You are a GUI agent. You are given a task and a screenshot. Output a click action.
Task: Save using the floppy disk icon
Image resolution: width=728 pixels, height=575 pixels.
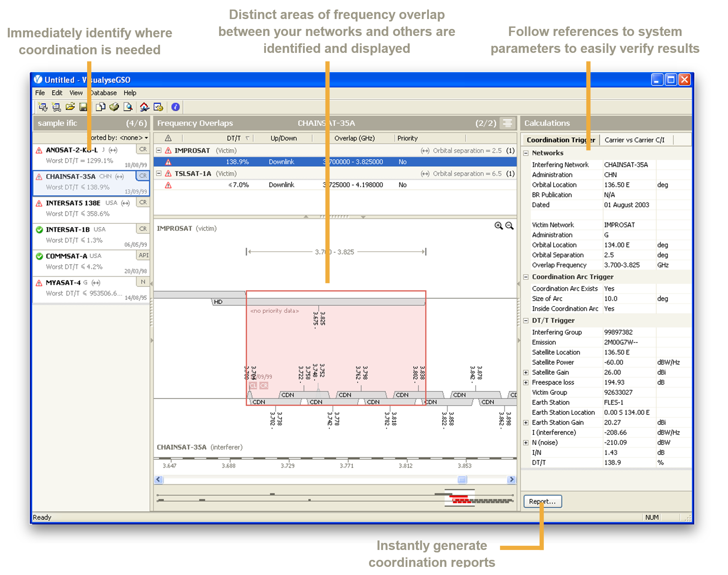point(83,107)
